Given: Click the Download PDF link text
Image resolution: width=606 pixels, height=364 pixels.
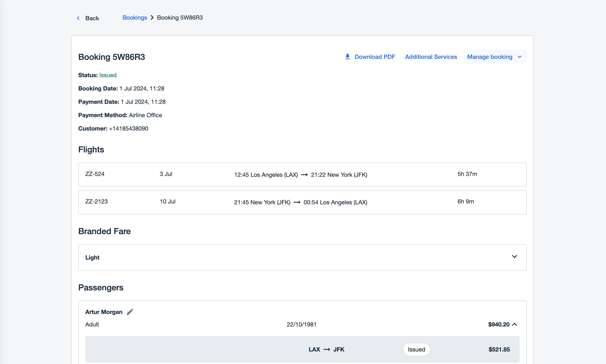Looking at the screenshot, I should [x=375, y=57].
